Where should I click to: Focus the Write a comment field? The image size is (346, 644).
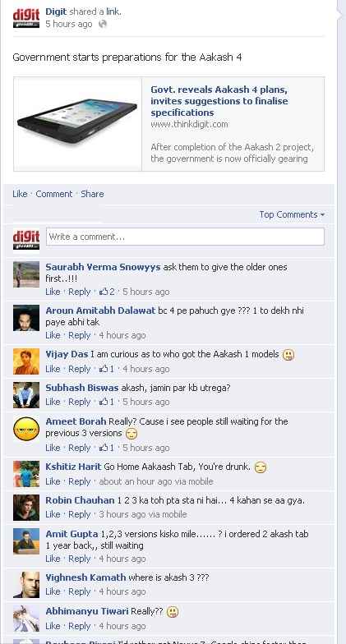(185, 237)
